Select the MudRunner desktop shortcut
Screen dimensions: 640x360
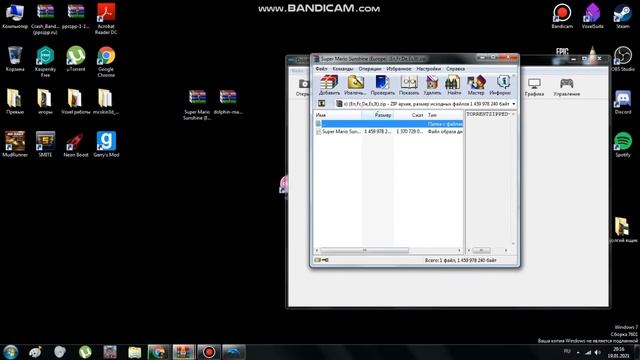[15, 144]
